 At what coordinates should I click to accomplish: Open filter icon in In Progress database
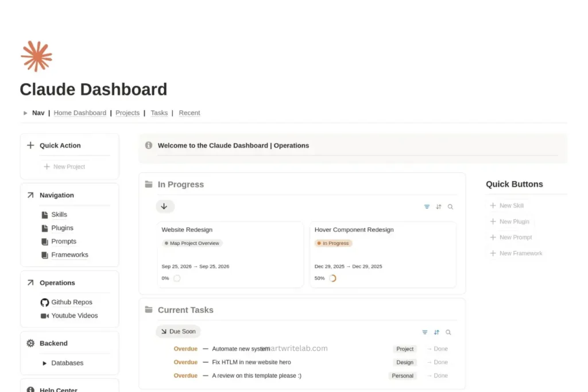point(427,207)
